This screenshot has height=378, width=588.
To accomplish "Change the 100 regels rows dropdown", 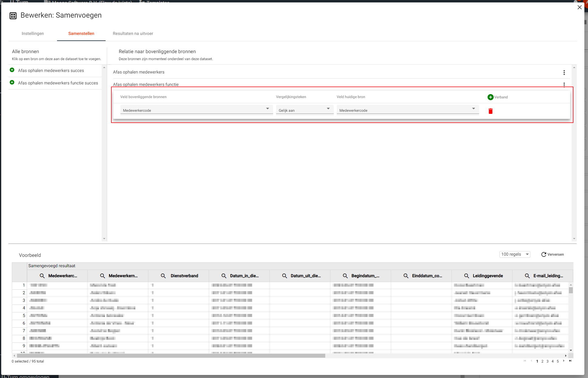I will click(x=515, y=254).
